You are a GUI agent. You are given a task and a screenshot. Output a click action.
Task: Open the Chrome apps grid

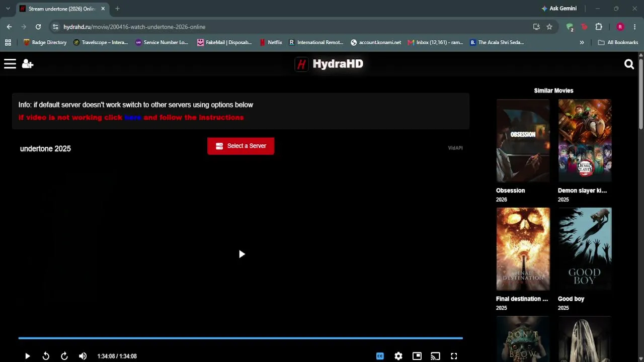8,42
